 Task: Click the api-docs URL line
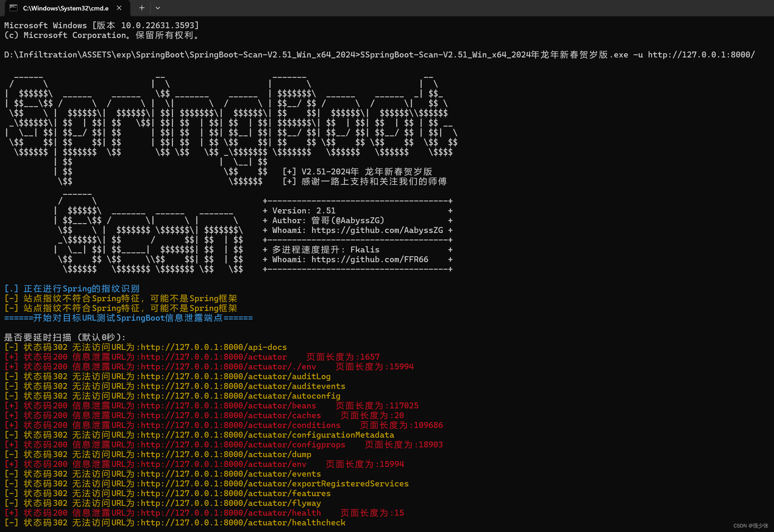pyautogui.click(x=146, y=347)
